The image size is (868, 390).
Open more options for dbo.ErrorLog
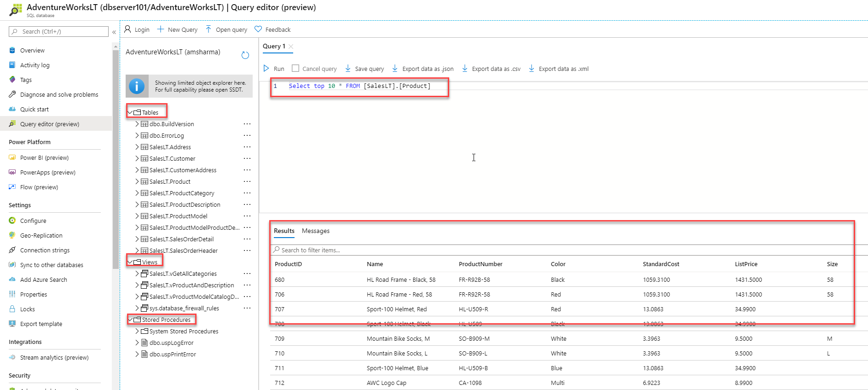coord(247,135)
